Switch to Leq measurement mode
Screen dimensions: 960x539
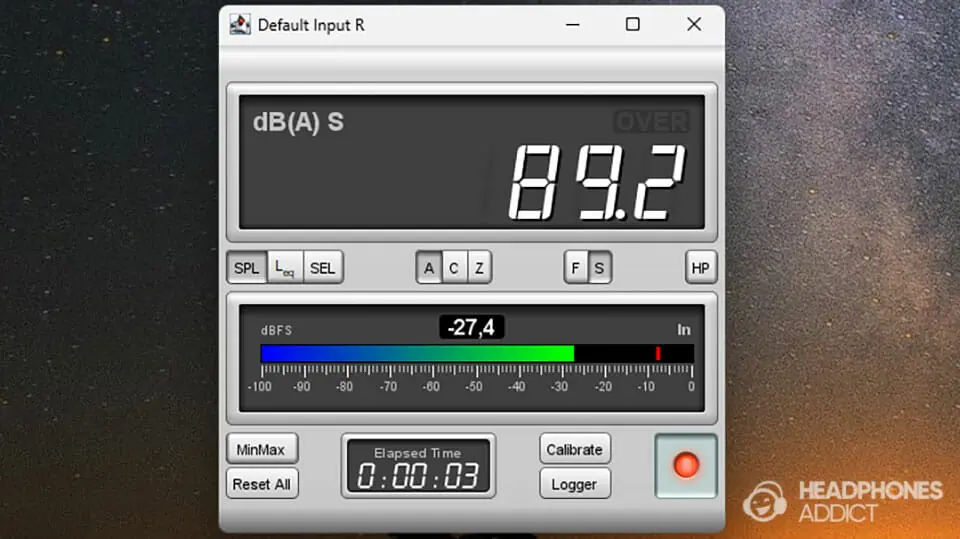pyautogui.click(x=285, y=268)
